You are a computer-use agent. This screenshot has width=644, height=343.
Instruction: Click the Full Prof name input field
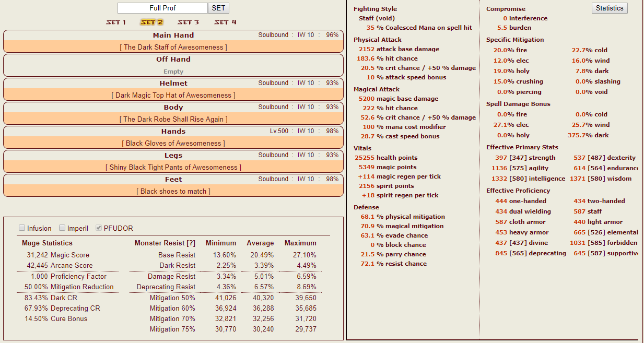pyautogui.click(x=162, y=8)
